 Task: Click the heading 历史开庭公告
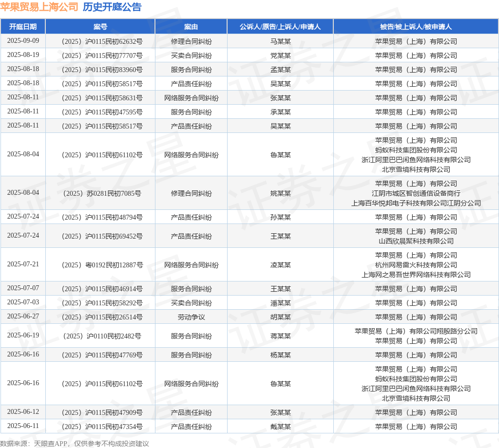(x=112, y=7)
